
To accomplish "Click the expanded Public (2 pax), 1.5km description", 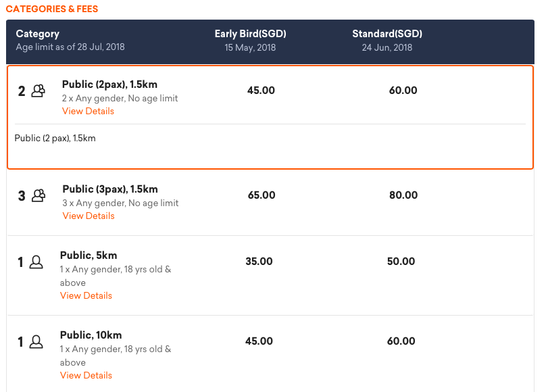I will click(x=55, y=139).
